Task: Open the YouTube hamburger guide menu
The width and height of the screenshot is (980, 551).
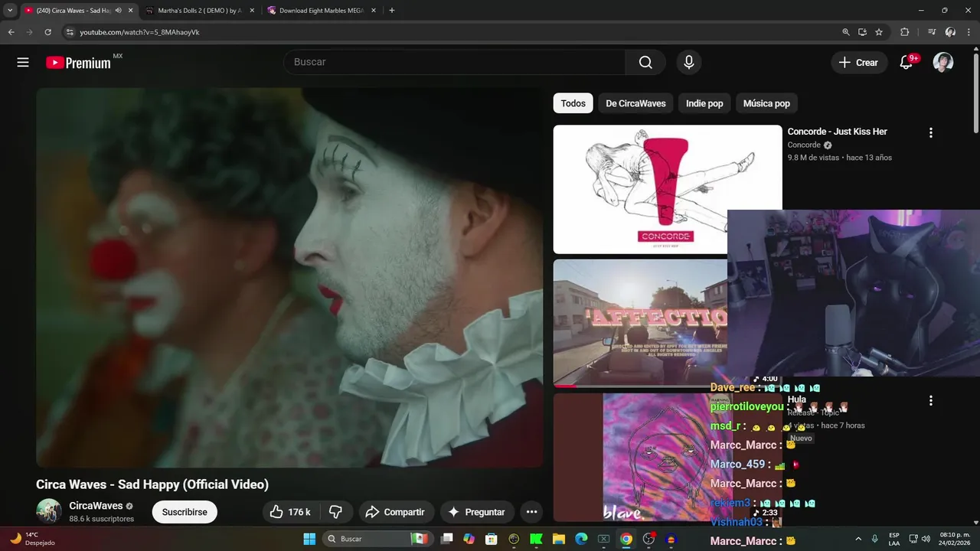Action: coord(23,63)
